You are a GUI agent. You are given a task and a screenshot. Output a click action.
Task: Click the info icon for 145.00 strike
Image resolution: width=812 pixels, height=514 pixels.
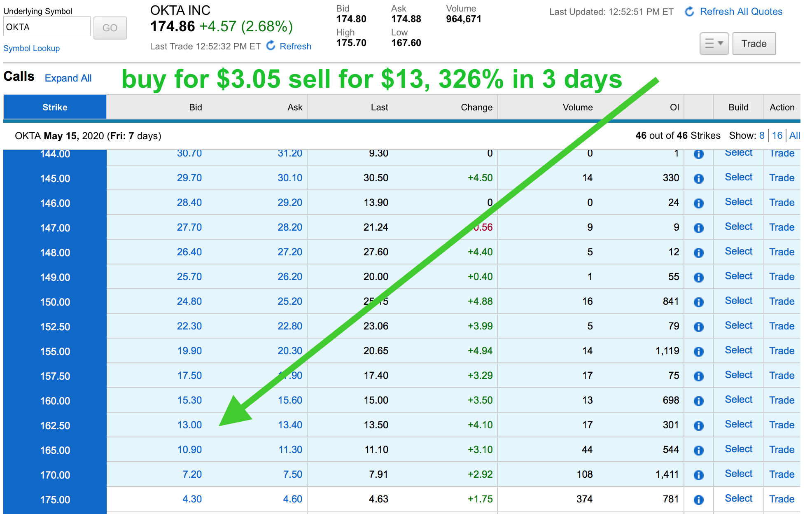point(698,178)
